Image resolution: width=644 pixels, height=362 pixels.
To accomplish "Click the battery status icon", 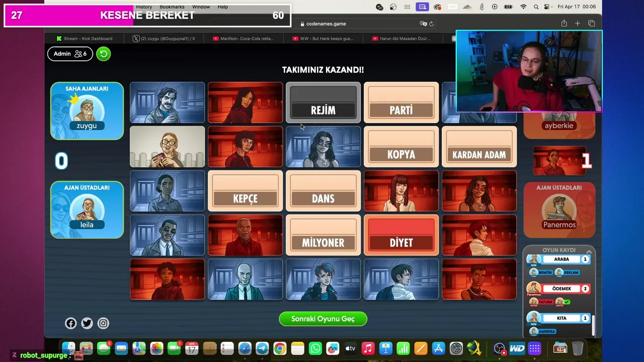I will click(x=510, y=7).
